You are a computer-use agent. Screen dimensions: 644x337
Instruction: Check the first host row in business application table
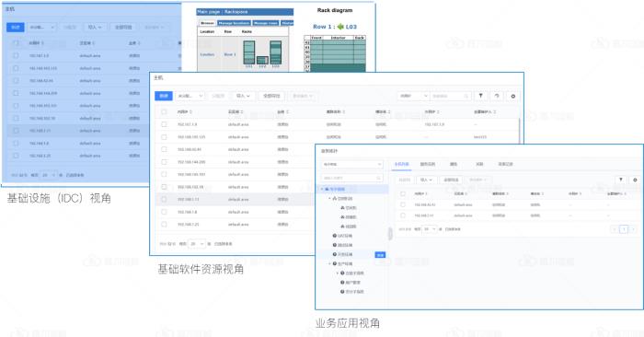click(403, 204)
